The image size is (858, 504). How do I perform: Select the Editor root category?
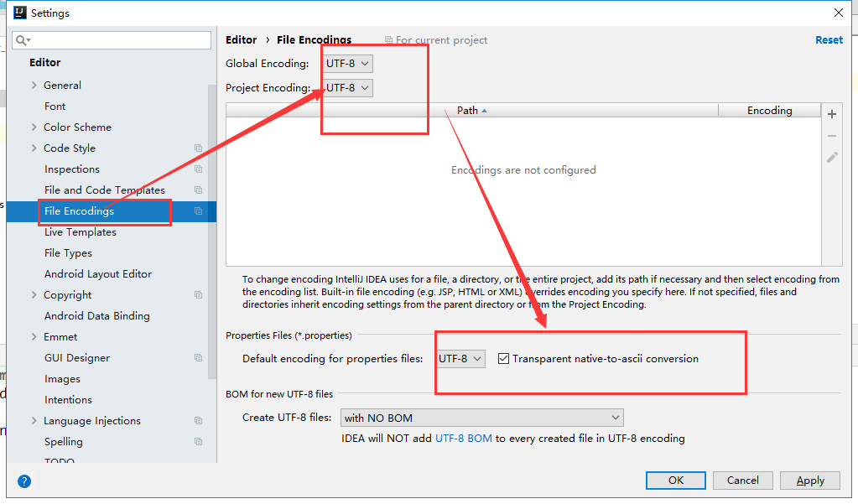click(x=44, y=62)
